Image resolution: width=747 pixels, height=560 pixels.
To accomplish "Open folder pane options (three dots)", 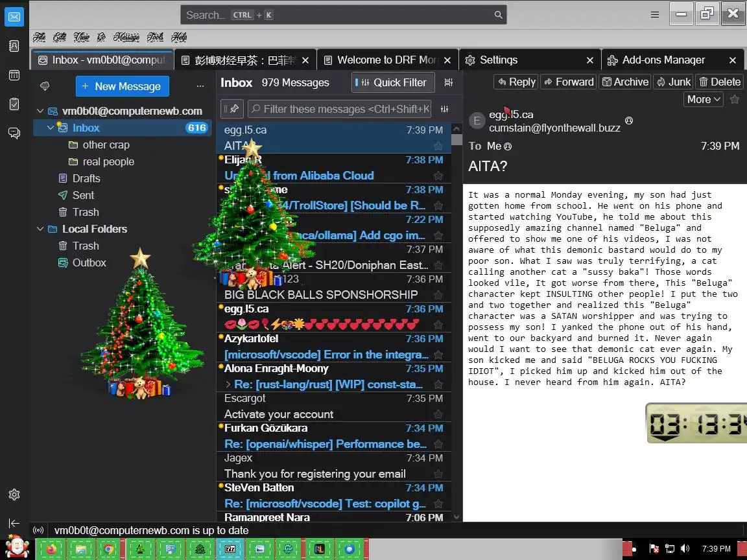I will click(200, 86).
